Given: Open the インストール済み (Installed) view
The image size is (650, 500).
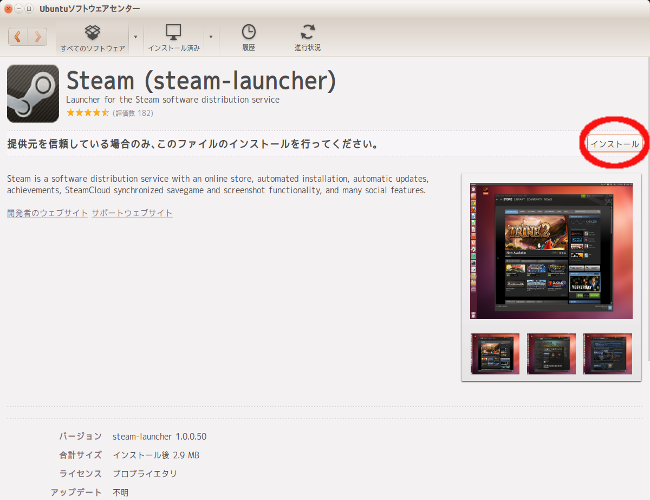Looking at the screenshot, I should point(174,38).
